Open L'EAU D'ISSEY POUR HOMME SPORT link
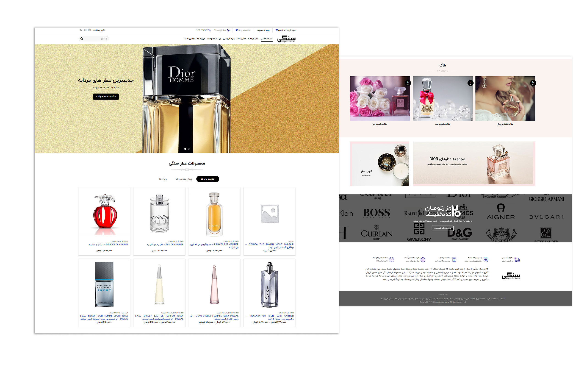 104,317
